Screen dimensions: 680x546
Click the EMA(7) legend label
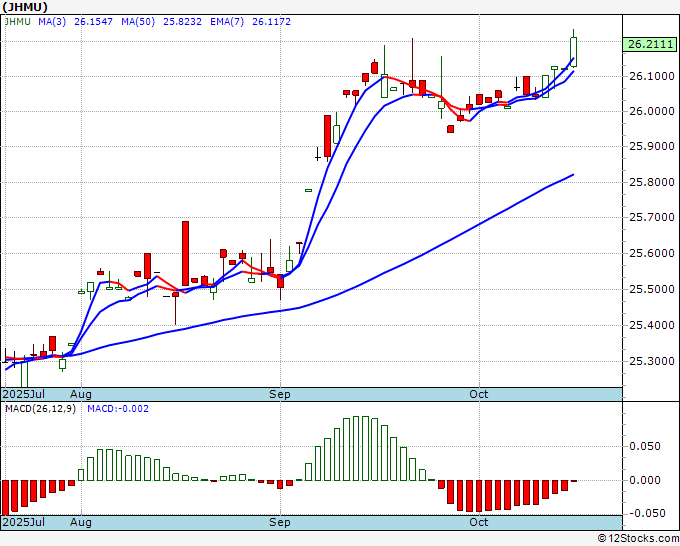(x=227, y=22)
